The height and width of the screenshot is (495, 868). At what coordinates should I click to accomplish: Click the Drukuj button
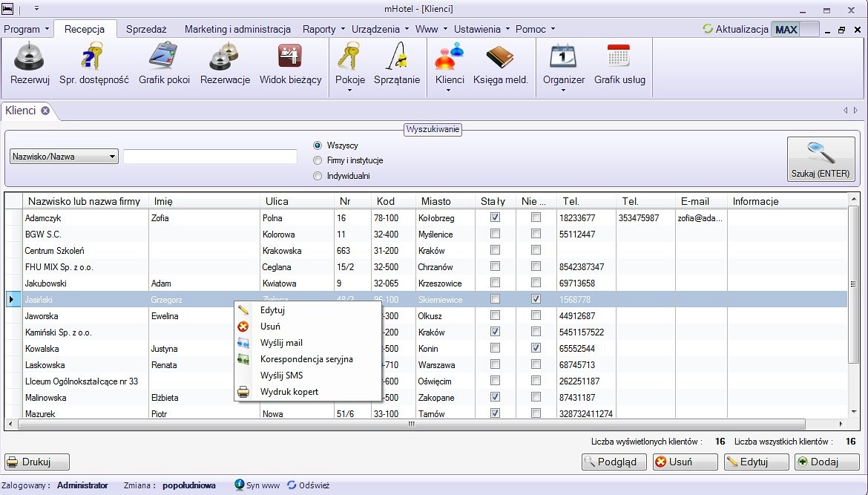pos(37,462)
